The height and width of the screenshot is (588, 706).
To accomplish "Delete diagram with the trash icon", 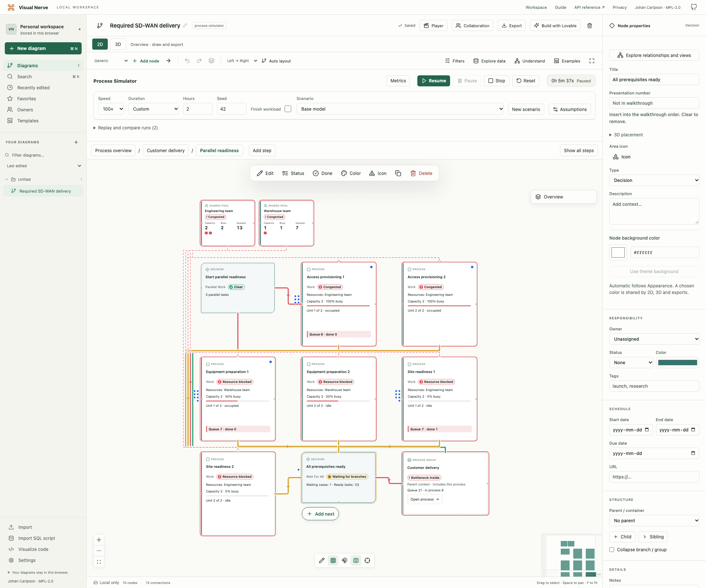I will (x=589, y=26).
